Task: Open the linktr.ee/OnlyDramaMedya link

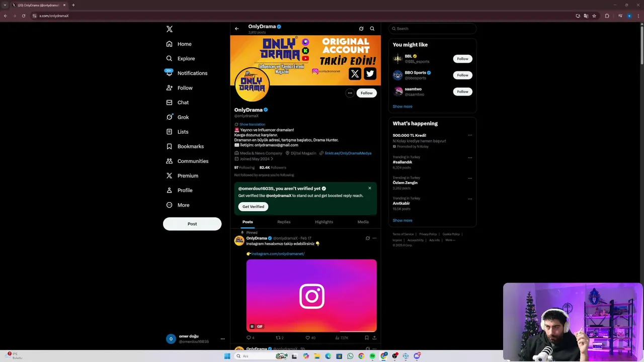Action: click(348, 153)
